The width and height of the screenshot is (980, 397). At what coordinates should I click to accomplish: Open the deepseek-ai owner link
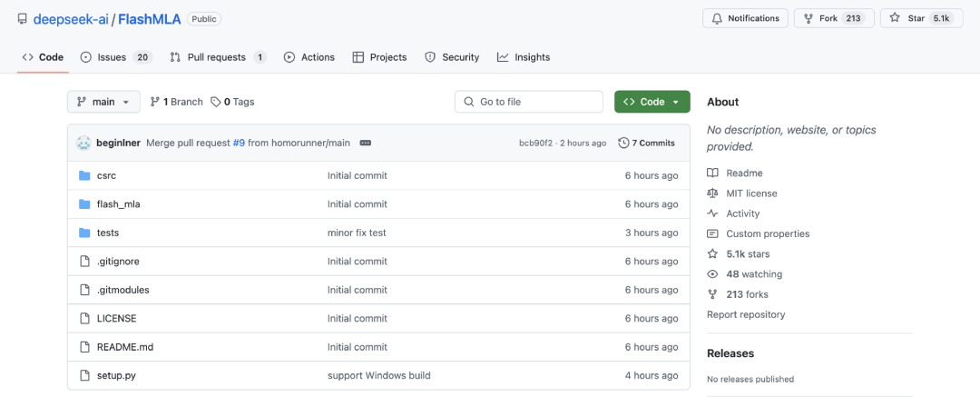(x=72, y=19)
